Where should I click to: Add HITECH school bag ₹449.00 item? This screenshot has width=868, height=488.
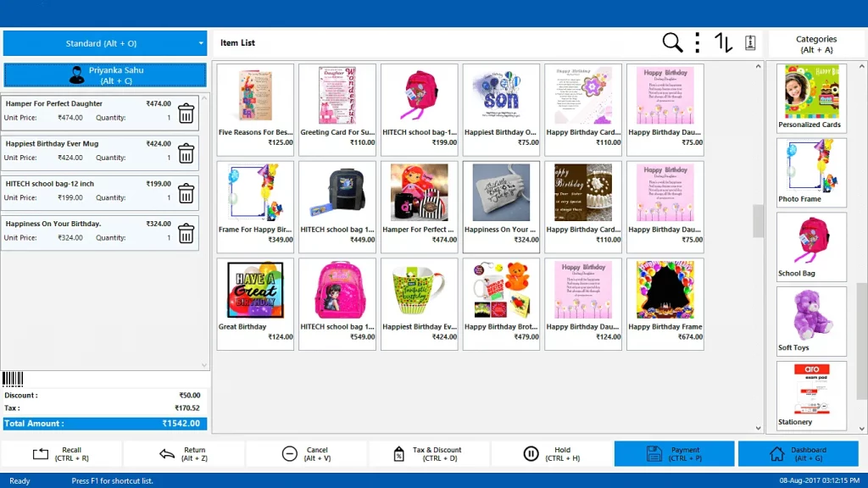point(337,207)
